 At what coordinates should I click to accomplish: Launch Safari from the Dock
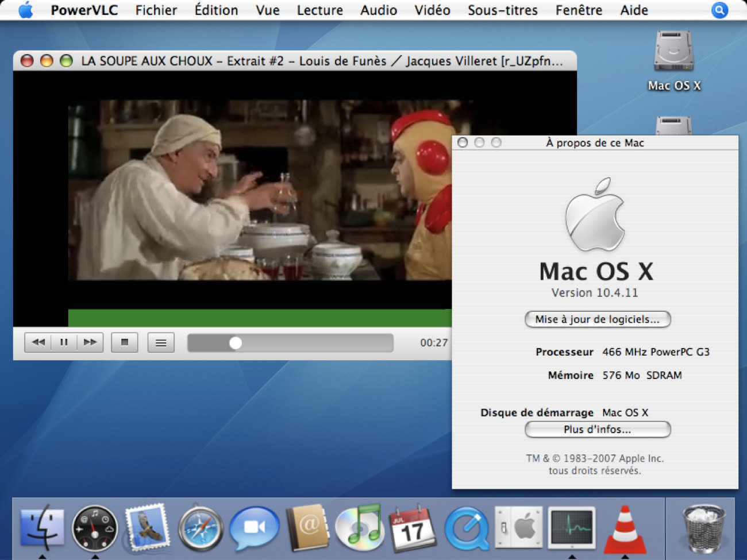[201, 527]
